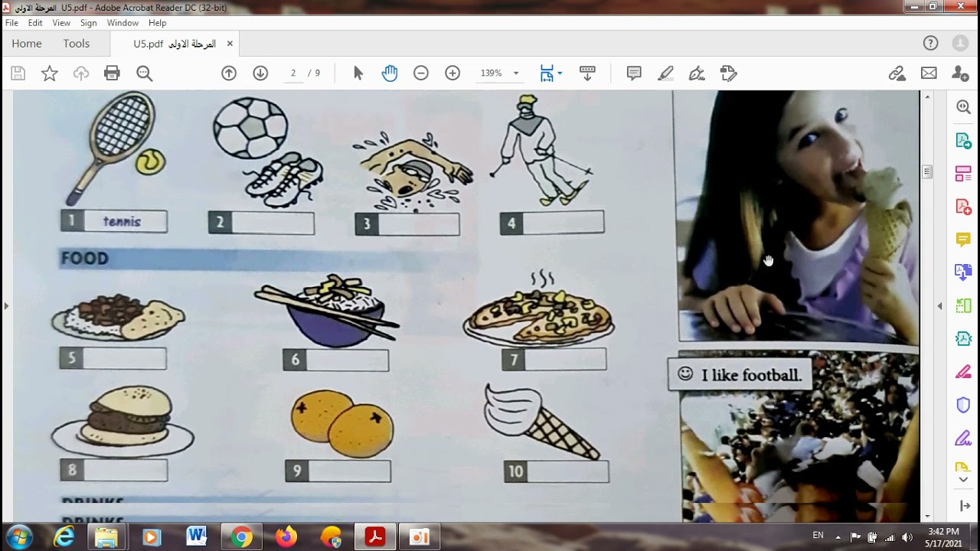Open Google Chrome from the taskbar
Screen dimensions: 980x551
click(x=241, y=537)
